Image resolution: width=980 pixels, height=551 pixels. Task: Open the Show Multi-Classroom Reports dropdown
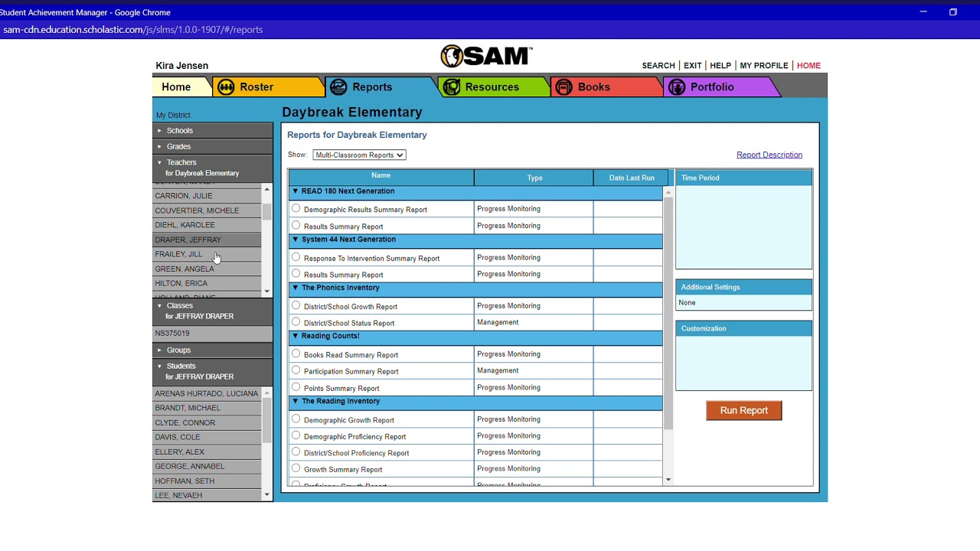click(x=359, y=155)
